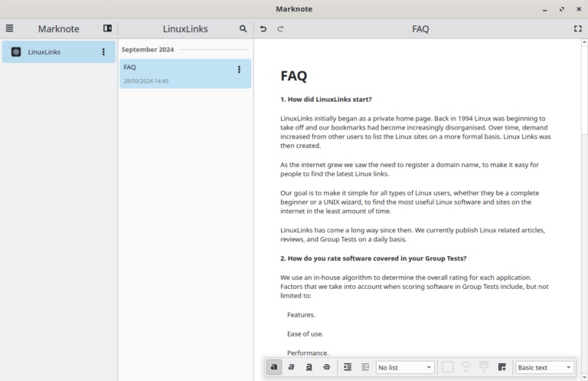Click the 'Performance.' list line
Screen dimensions: 588x381
tap(308, 353)
